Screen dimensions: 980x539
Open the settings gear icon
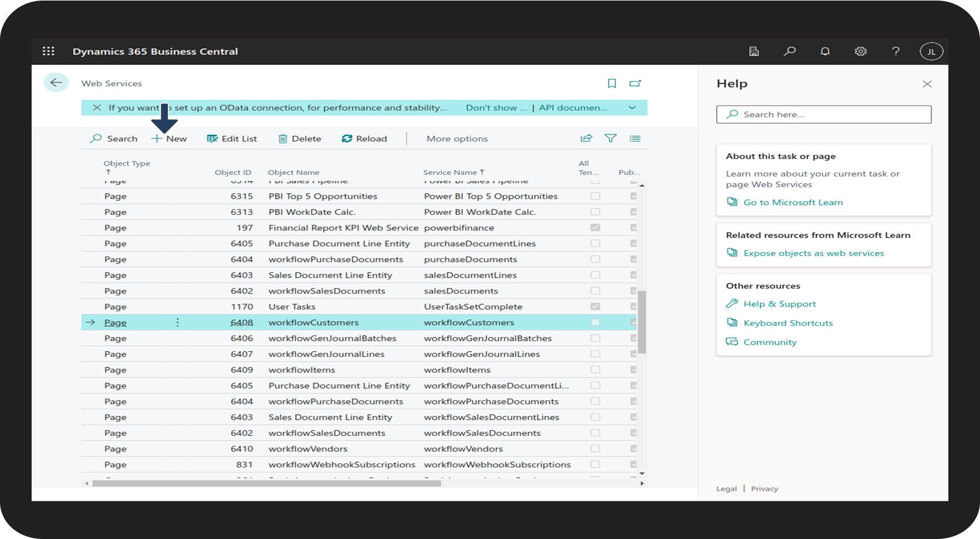point(860,51)
